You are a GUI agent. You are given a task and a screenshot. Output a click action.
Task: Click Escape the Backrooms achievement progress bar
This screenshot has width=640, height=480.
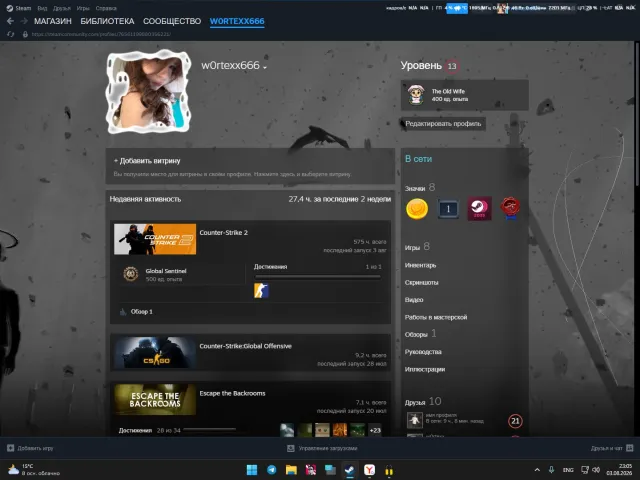point(209,429)
